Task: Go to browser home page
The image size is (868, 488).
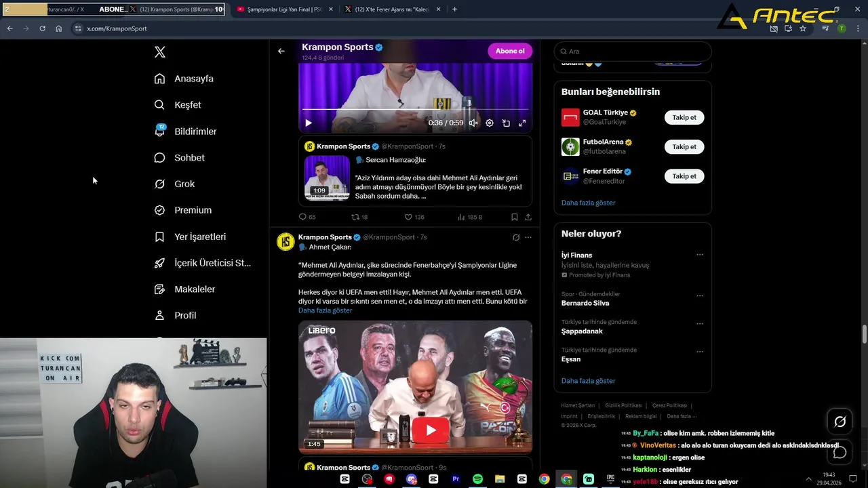Action: [x=58, y=28]
